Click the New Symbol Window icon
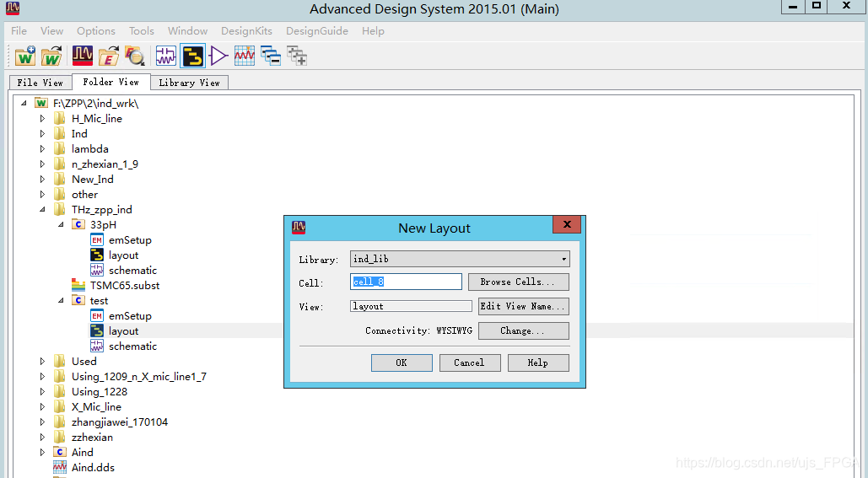Image resolution: width=868 pixels, height=478 pixels. coord(219,56)
